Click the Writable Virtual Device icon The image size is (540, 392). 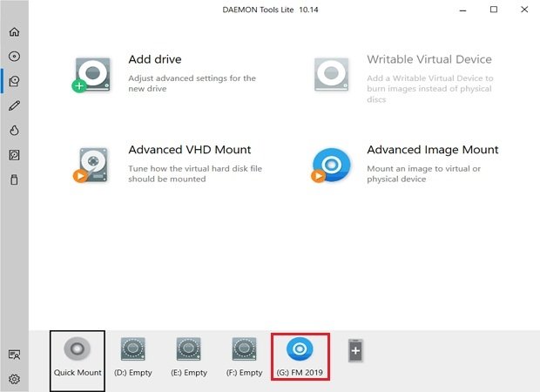(x=331, y=75)
